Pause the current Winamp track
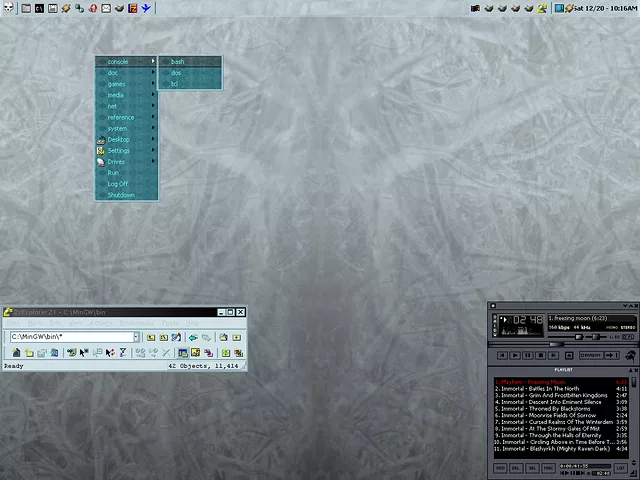640x480 pixels. pyautogui.click(x=528, y=355)
